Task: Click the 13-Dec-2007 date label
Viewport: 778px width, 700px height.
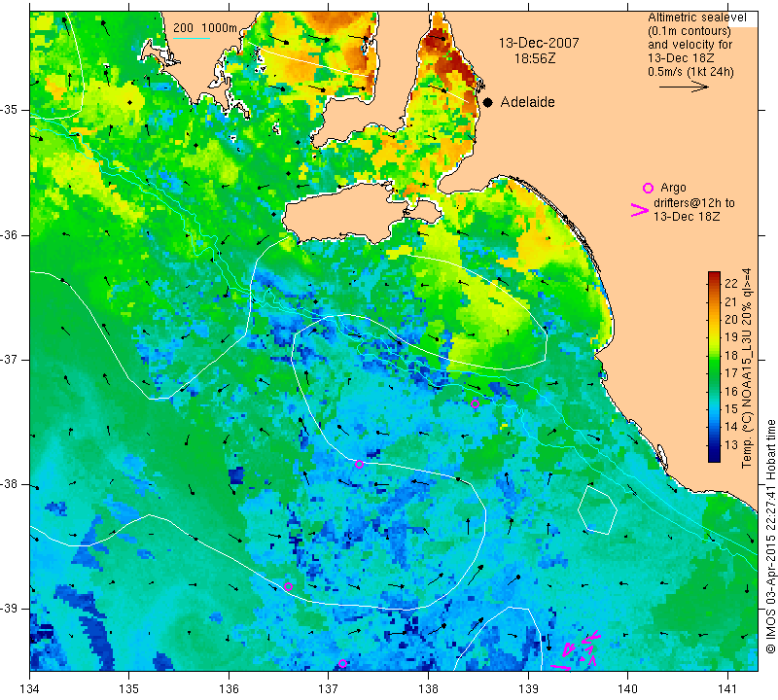Action: coord(539,43)
